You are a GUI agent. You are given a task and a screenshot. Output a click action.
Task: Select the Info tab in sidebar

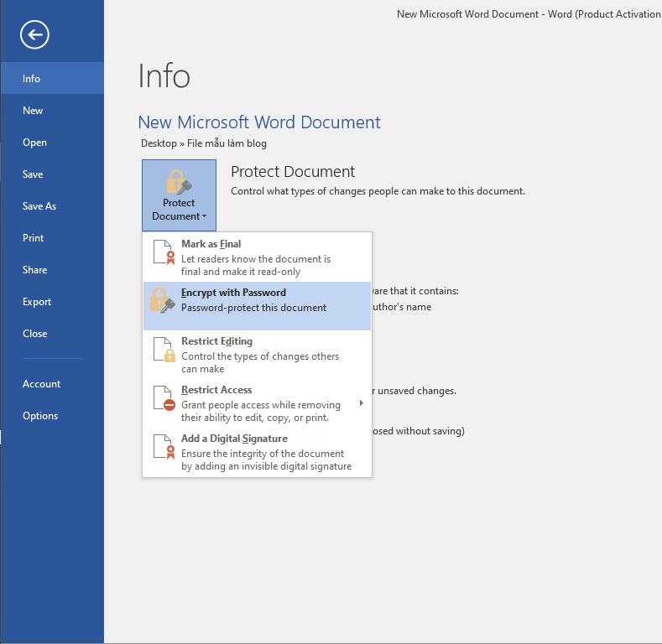[32, 79]
